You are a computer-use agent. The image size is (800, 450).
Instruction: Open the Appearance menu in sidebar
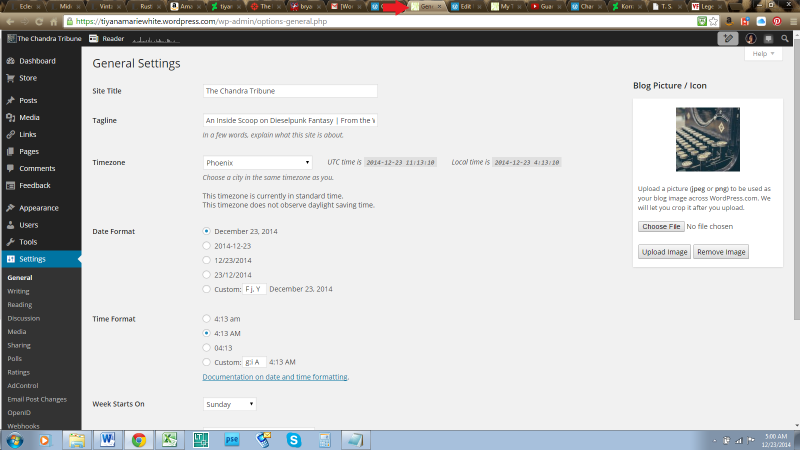click(38, 208)
